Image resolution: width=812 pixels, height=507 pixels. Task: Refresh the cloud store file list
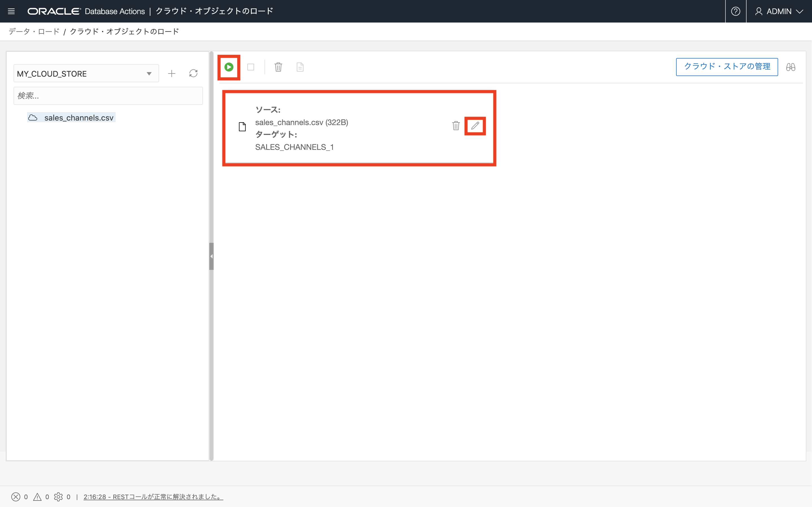coord(193,74)
